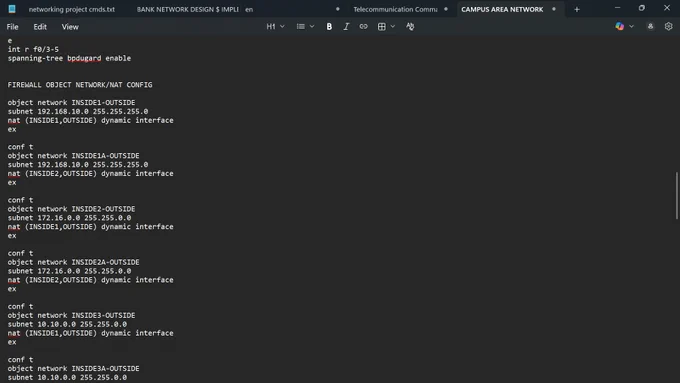Image resolution: width=680 pixels, height=383 pixels.
Task: Insert a table using table icon
Action: [x=382, y=26]
